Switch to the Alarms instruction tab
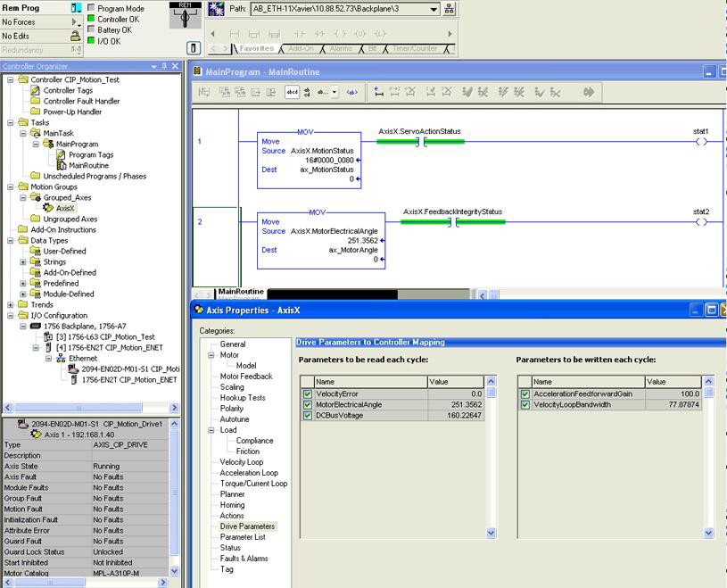This screenshot has width=727, height=588. (341, 48)
